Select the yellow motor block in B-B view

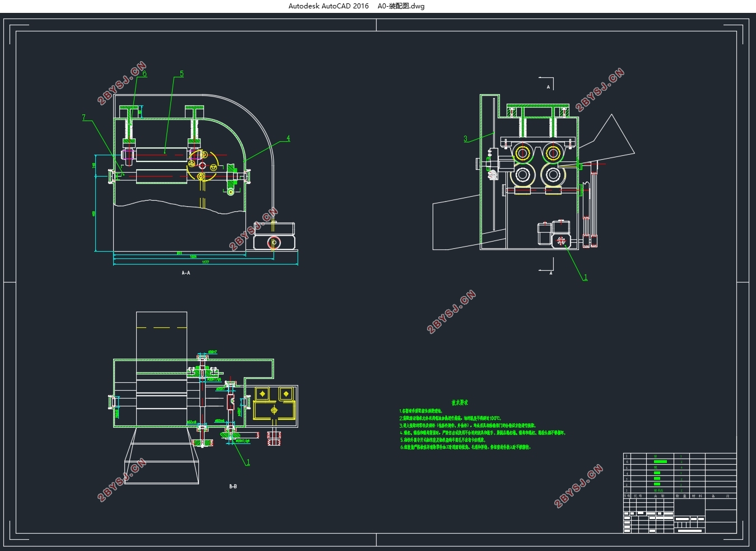[x=275, y=403]
